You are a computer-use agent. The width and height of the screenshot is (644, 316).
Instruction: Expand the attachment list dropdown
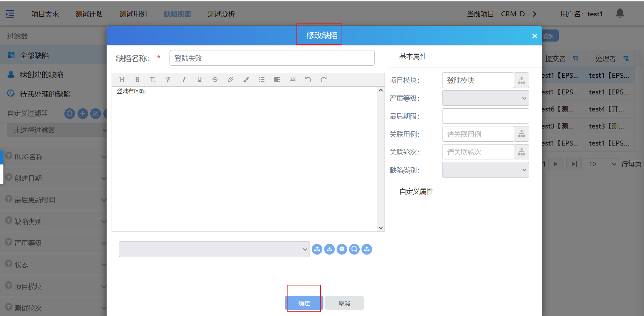click(x=214, y=249)
